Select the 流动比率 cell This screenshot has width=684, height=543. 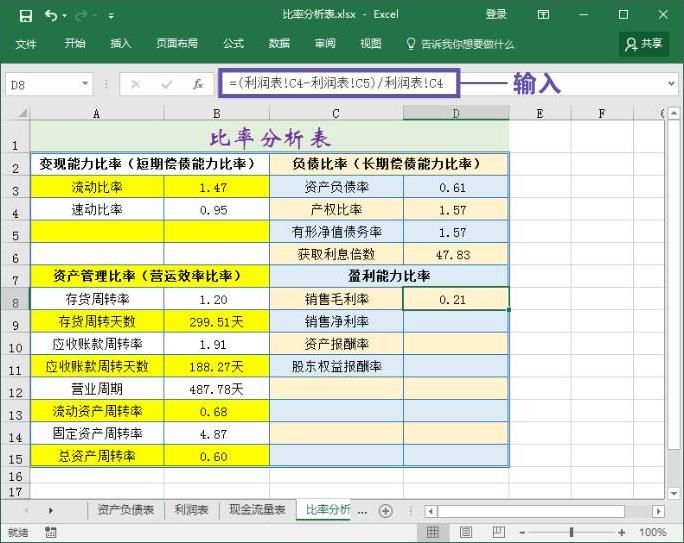[97, 187]
